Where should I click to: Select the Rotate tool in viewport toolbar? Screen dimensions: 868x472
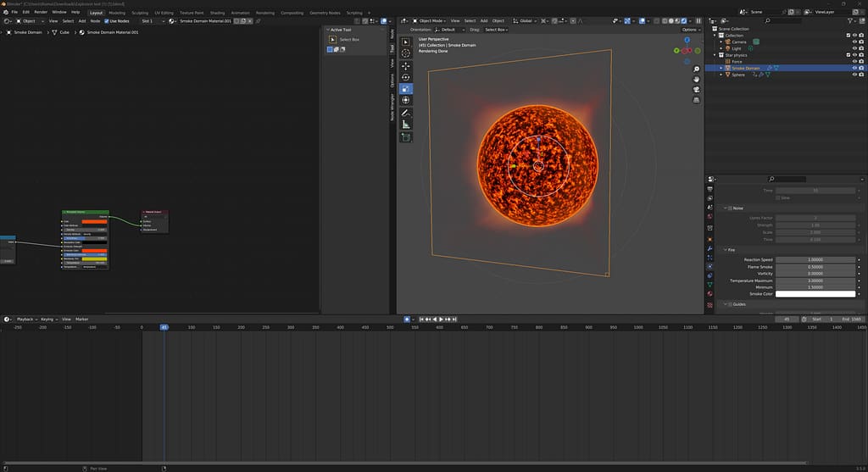tap(405, 77)
